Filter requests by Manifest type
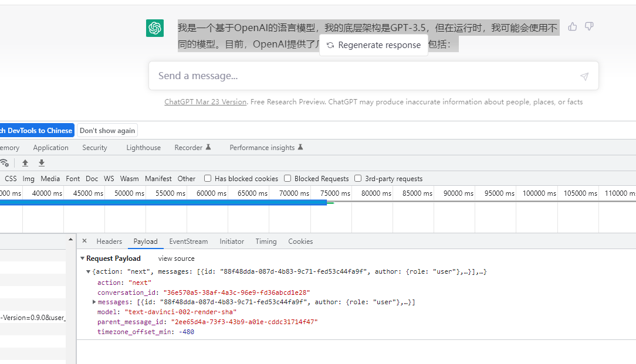Viewport: 636px width, 364px height. 158,179
